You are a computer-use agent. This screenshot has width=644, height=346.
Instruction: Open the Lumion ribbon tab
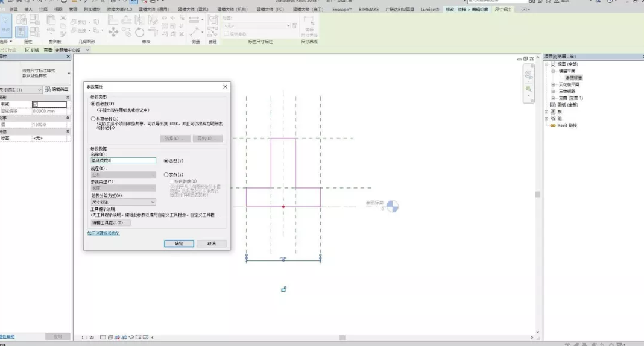pos(429,10)
